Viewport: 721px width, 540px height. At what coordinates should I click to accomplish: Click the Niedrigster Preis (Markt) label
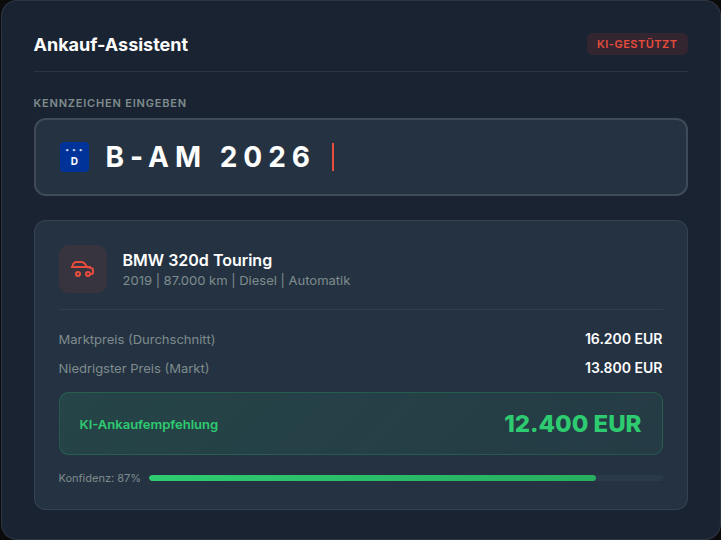click(x=134, y=368)
